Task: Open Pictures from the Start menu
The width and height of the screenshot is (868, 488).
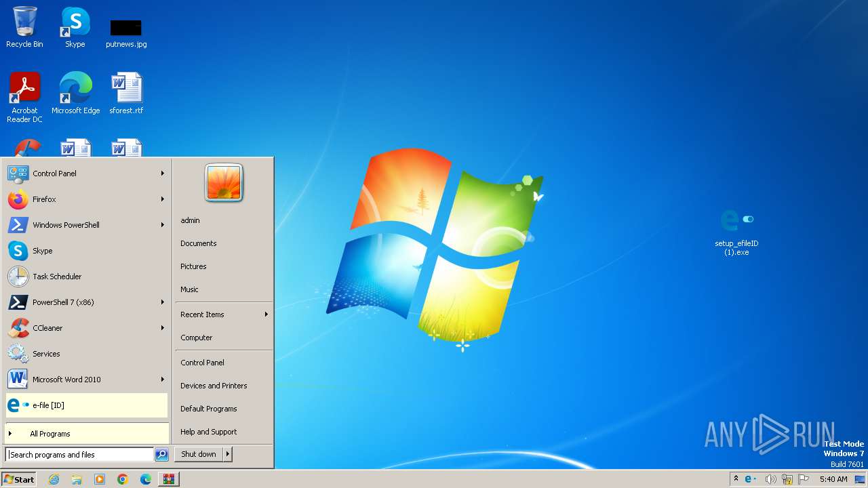Action: (224, 266)
